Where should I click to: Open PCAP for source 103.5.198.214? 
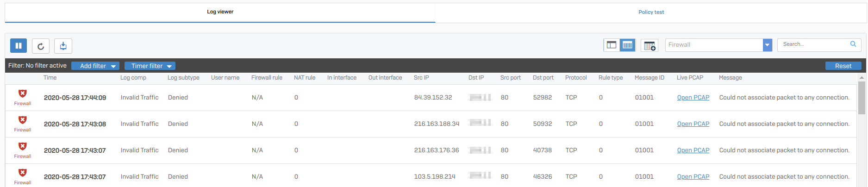point(693,177)
